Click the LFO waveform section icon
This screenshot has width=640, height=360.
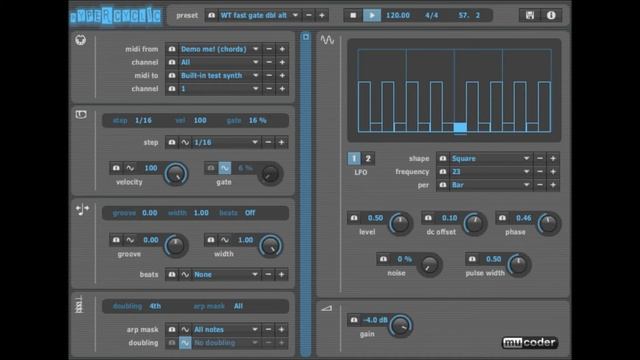[327, 40]
